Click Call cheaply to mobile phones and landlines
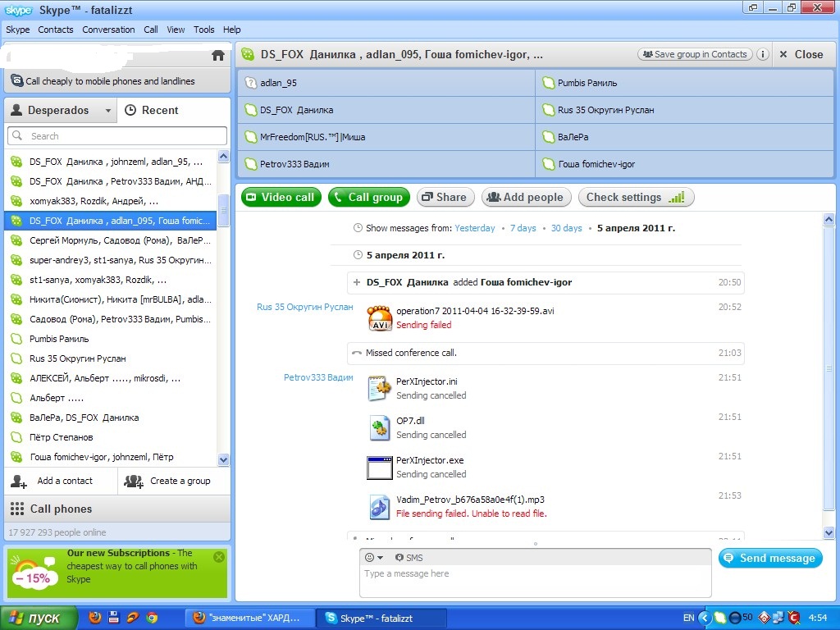 (x=117, y=81)
